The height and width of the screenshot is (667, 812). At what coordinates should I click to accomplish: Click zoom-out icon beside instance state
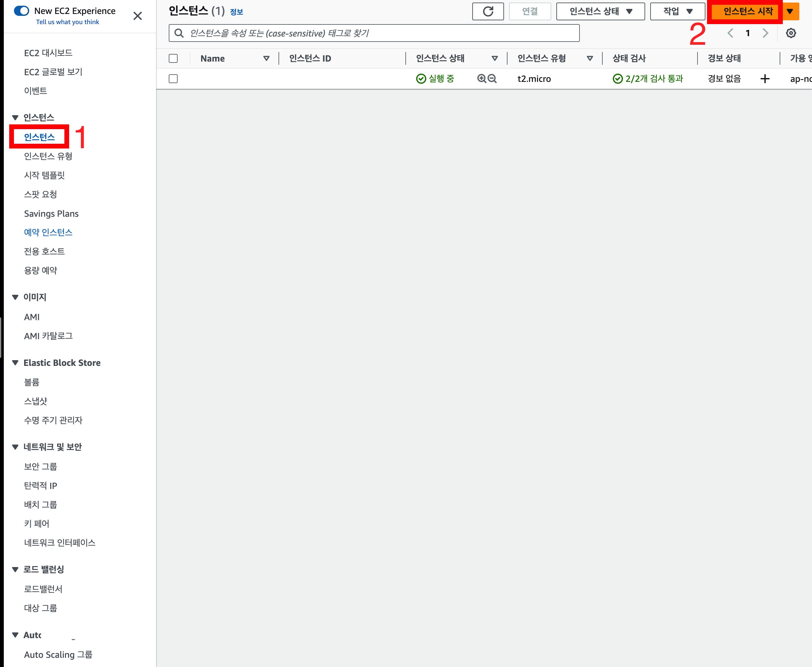[492, 79]
